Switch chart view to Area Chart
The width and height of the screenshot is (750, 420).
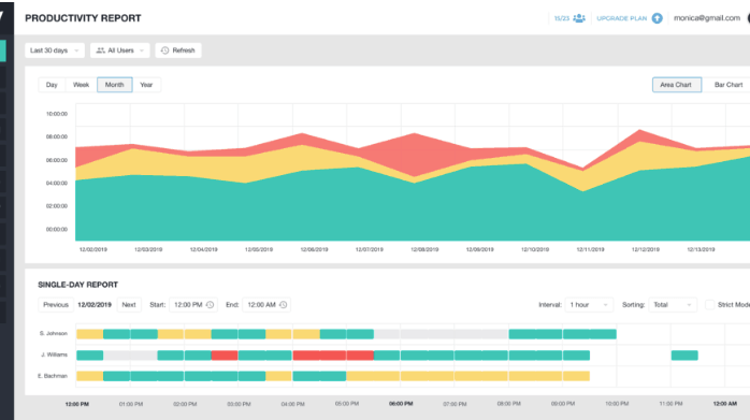(x=676, y=85)
